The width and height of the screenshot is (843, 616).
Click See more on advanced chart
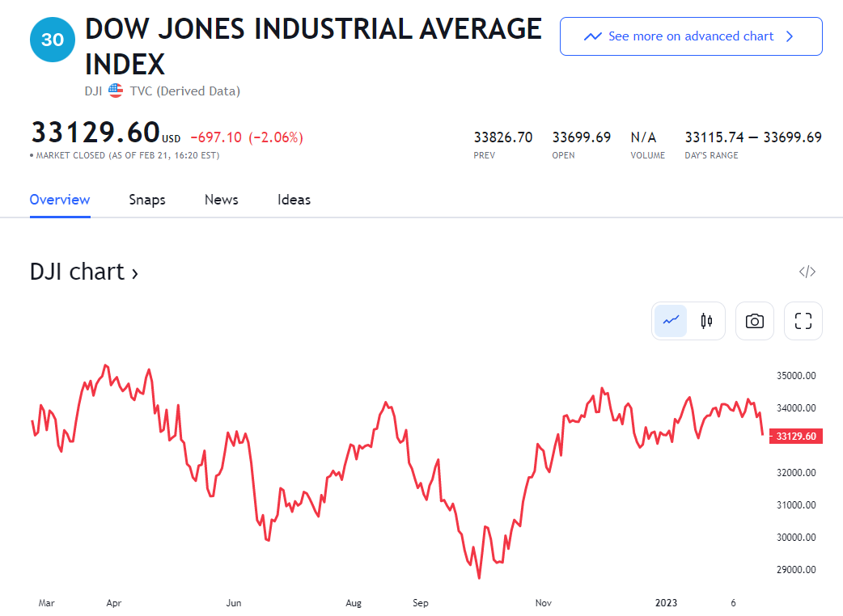[x=690, y=36]
